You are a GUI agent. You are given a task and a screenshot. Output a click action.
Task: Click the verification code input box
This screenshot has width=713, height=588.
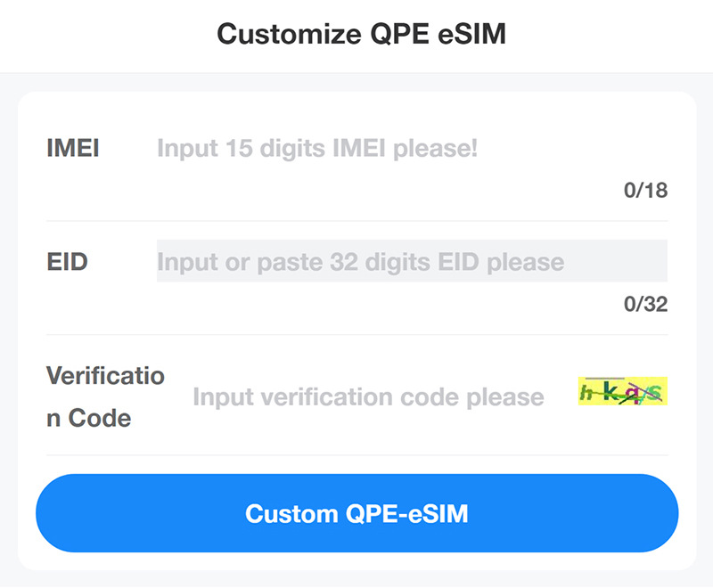pyautogui.click(x=374, y=396)
